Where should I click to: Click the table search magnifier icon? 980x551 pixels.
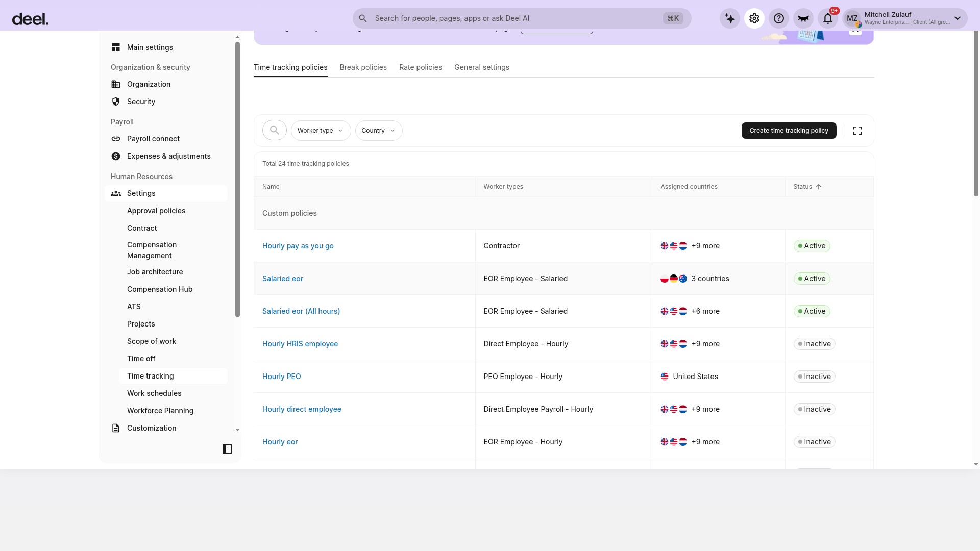(275, 131)
